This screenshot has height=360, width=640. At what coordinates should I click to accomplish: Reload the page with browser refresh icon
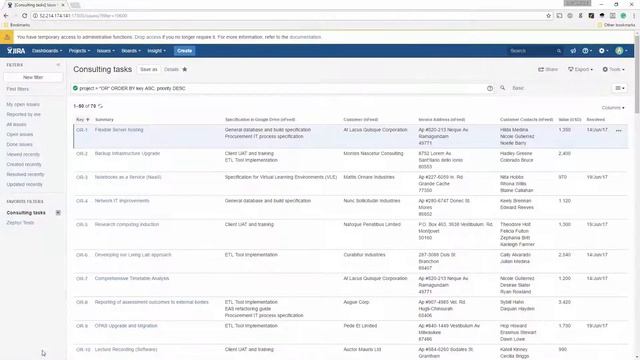[x=24, y=16]
